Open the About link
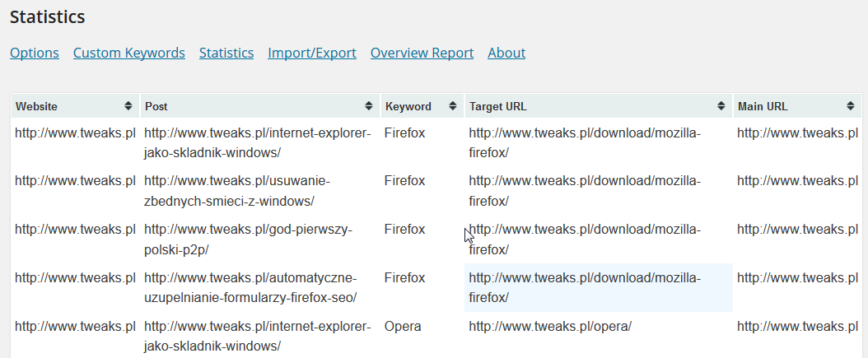 coord(506,53)
